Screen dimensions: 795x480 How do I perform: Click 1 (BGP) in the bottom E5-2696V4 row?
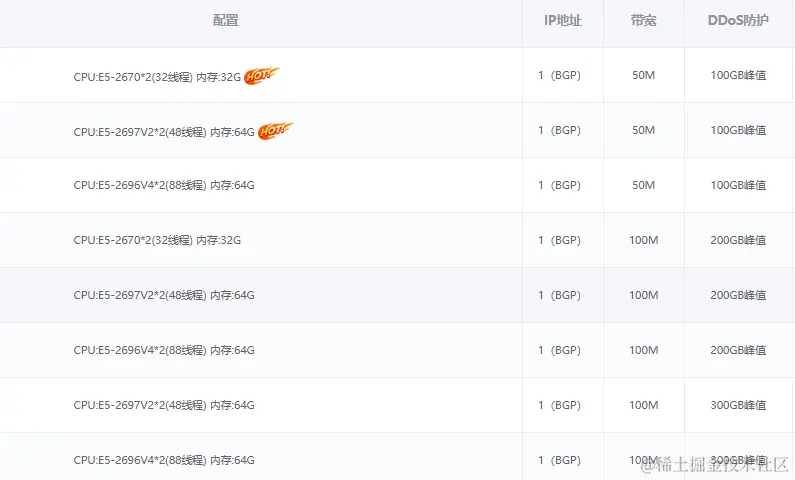coord(559,460)
